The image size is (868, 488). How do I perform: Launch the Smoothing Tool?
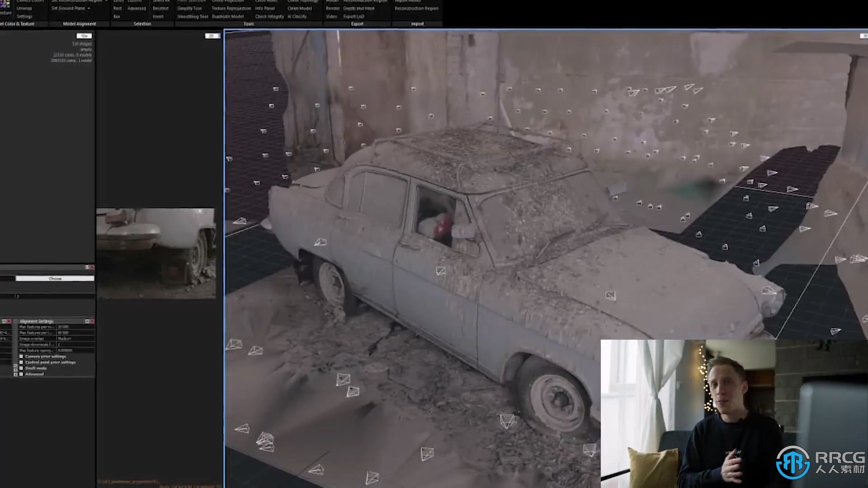(193, 16)
